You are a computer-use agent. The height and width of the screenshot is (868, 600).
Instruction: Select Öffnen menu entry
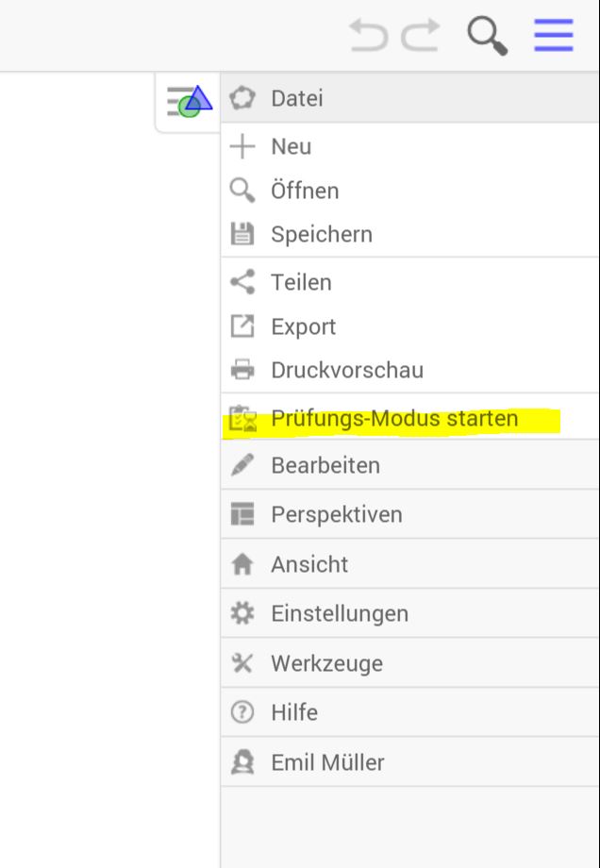point(304,191)
